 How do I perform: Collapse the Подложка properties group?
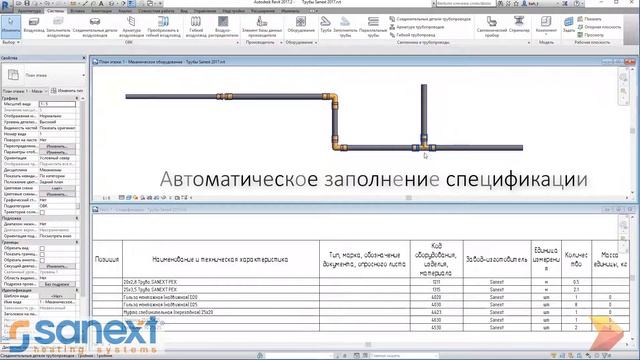[x=77, y=218]
